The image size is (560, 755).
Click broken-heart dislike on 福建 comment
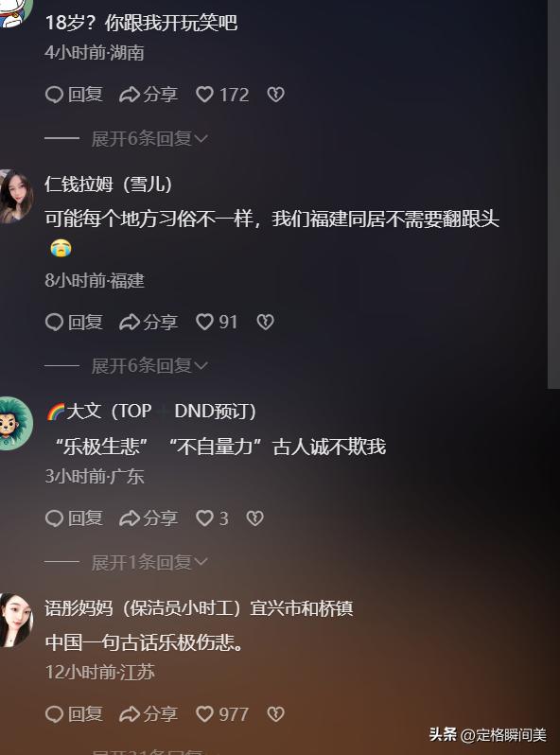[x=265, y=322]
